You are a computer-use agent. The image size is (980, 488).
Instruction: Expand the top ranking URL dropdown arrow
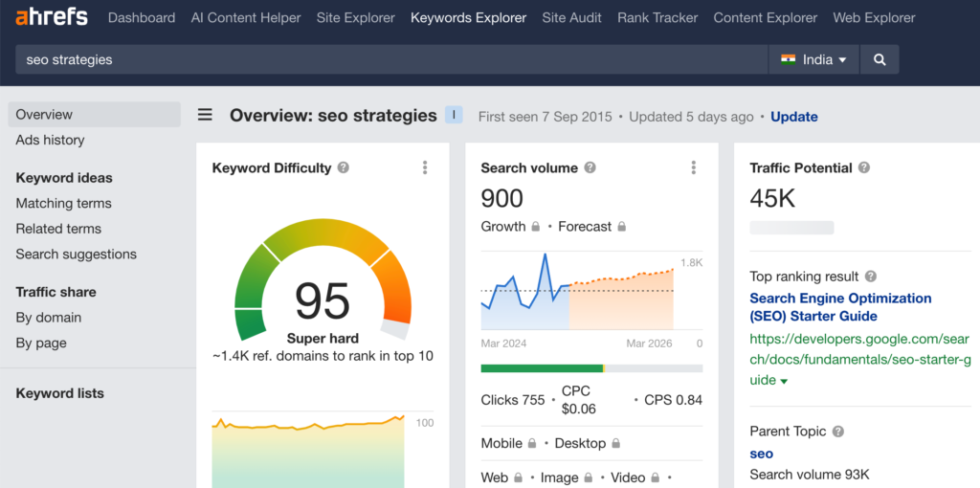[x=785, y=381]
